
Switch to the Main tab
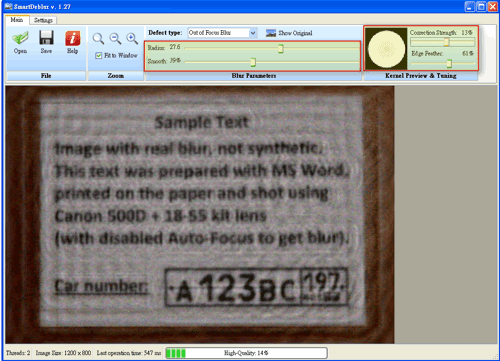[17, 20]
